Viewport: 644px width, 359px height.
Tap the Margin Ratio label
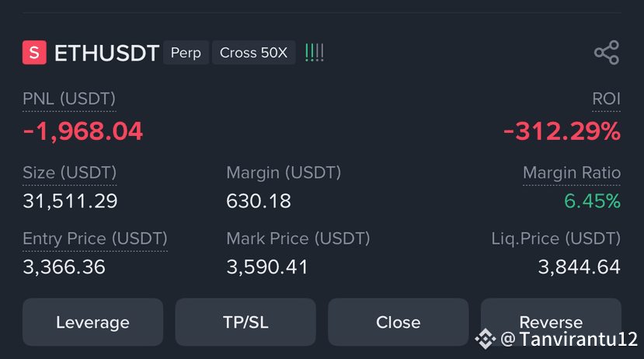pos(572,173)
